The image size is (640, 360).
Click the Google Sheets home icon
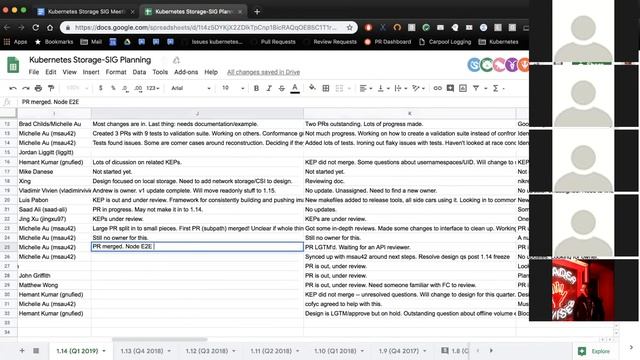[13, 65]
